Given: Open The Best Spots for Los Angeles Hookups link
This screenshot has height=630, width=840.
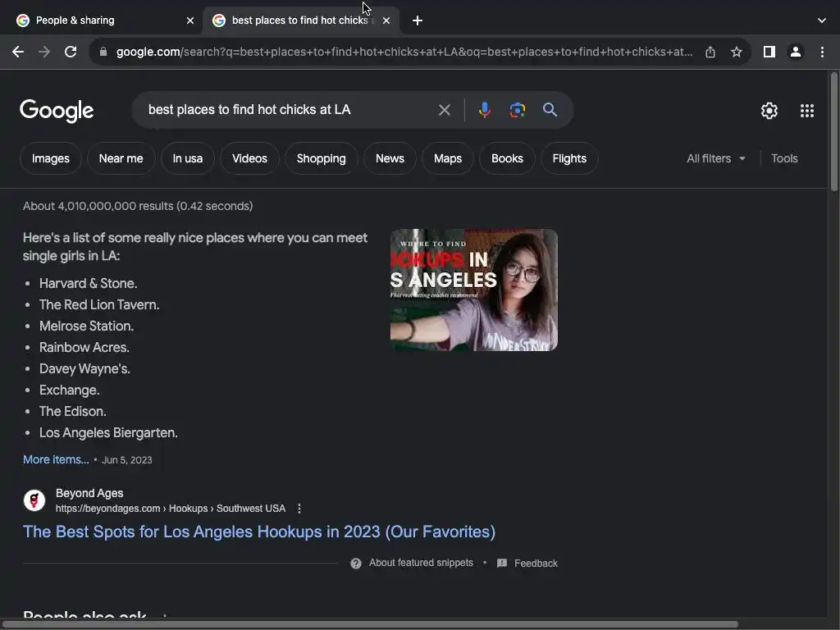Looking at the screenshot, I should 259,532.
